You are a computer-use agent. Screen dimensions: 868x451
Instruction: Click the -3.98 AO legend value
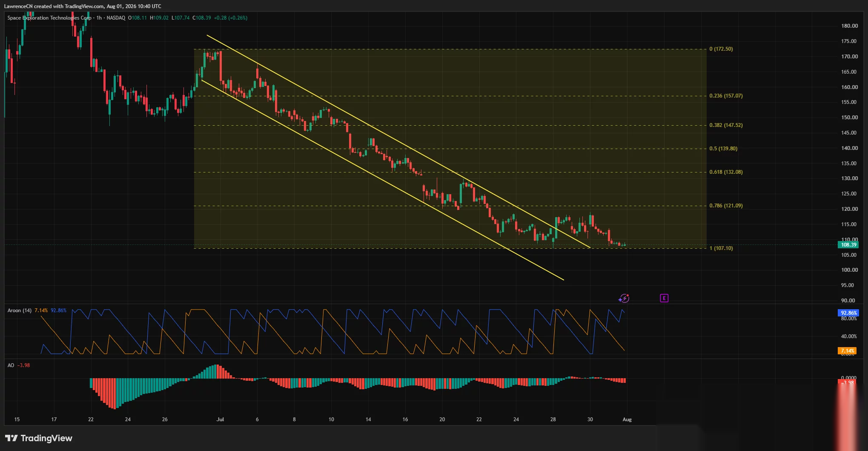24,365
